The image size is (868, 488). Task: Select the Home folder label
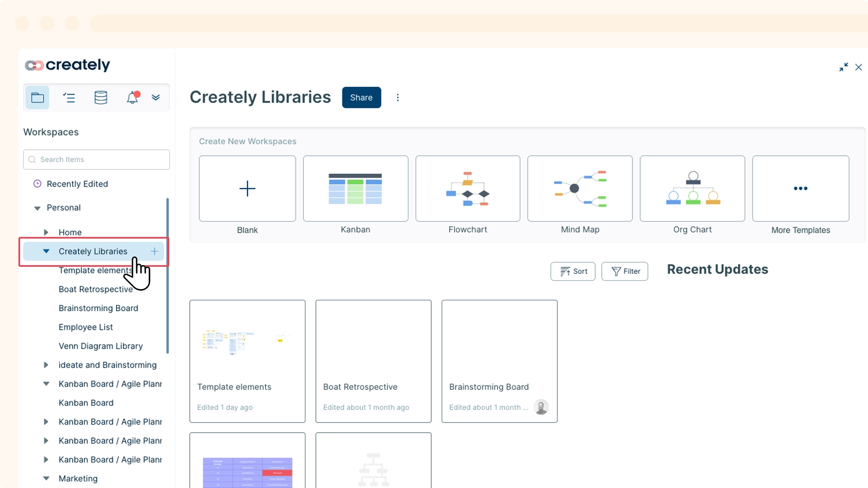tap(70, 232)
